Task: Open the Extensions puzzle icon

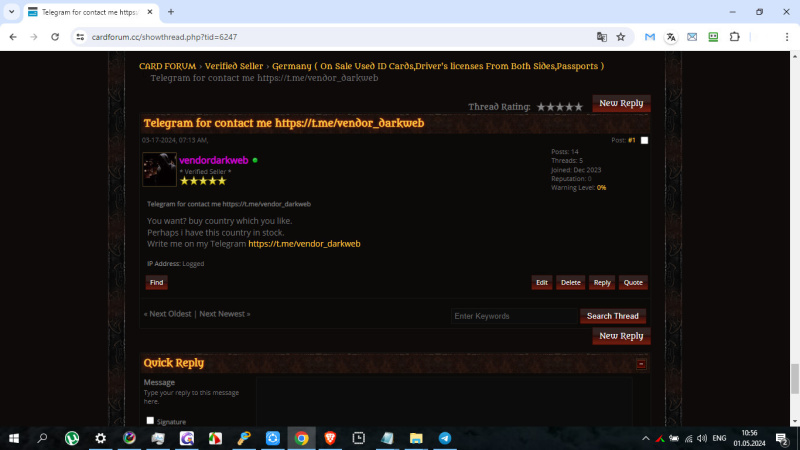Action: (x=735, y=37)
